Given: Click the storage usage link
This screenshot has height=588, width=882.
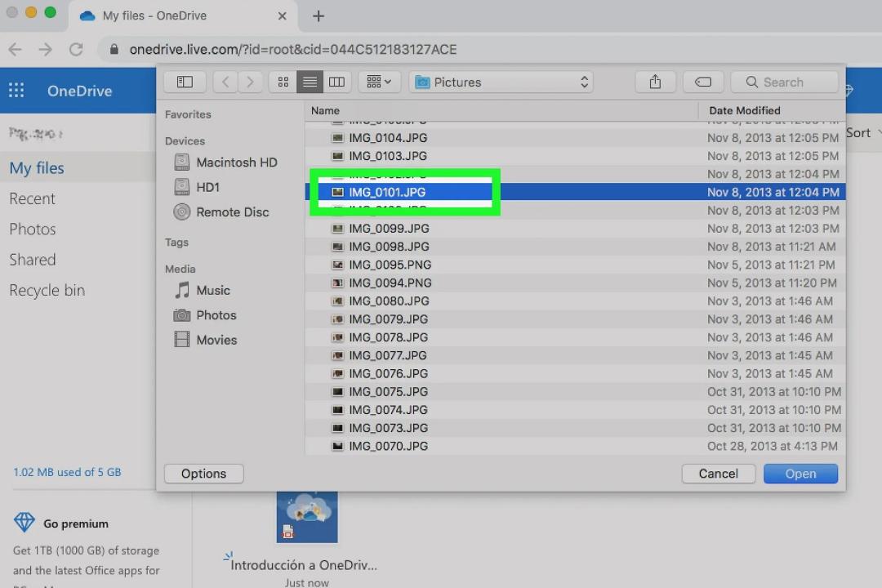Looking at the screenshot, I should click(67, 472).
